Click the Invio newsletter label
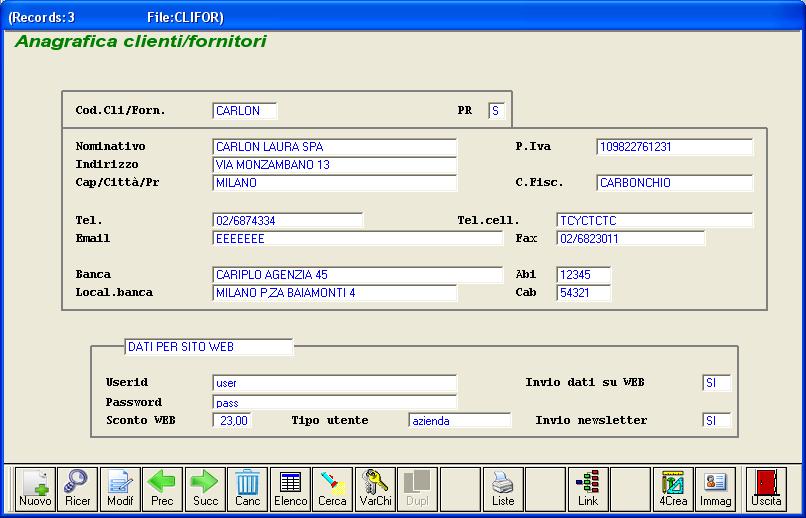The width and height of the screenshot is (806, 518). pos(591,420)
